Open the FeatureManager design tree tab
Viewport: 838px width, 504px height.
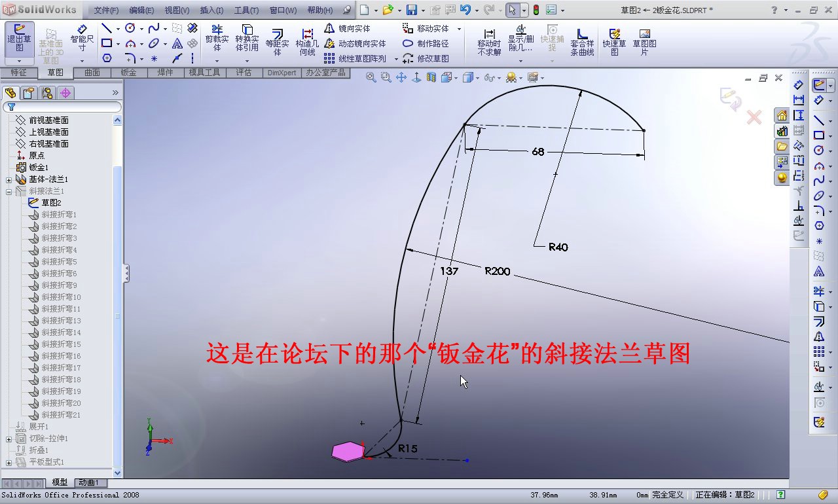point(10,93)
